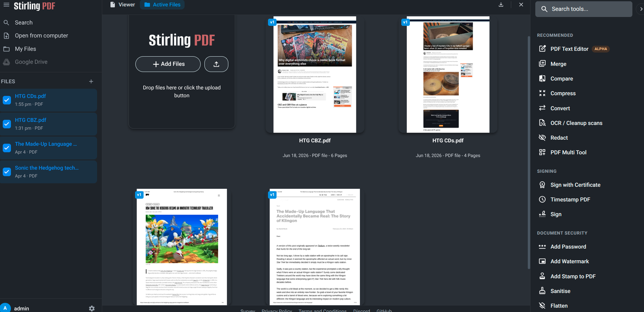This screenshot has height=312, width=644.
Task: Add a file using FILES plus icon
Action: [x=91, y=82]
